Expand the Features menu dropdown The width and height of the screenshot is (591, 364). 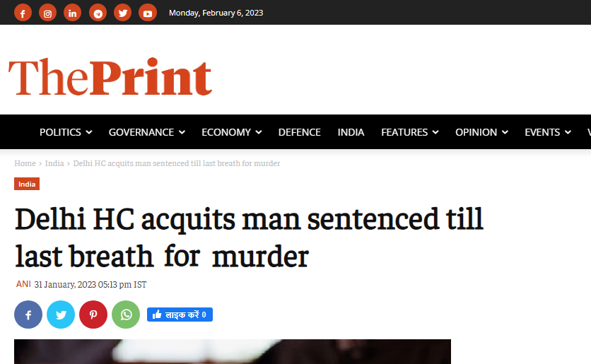[x=409, y=132]
